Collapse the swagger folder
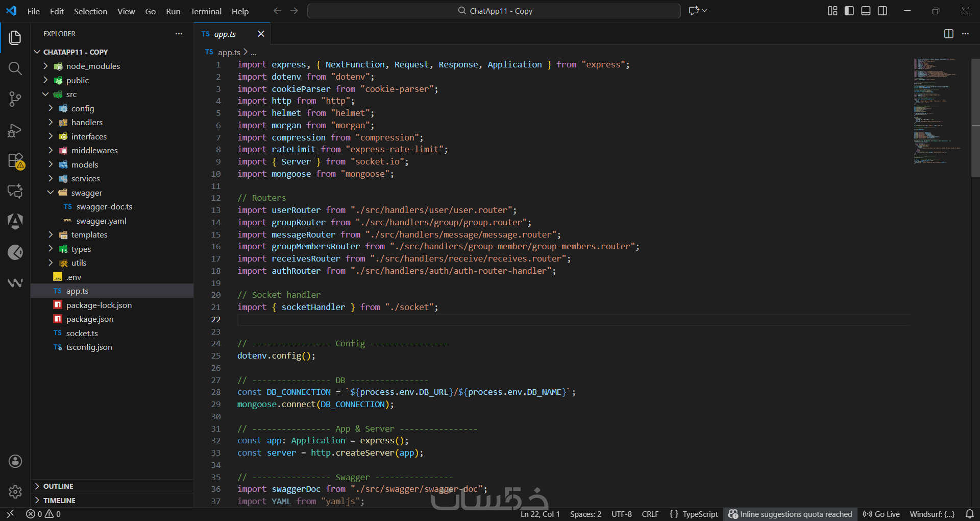The image size is (980, 521). [x=87, y=193]
